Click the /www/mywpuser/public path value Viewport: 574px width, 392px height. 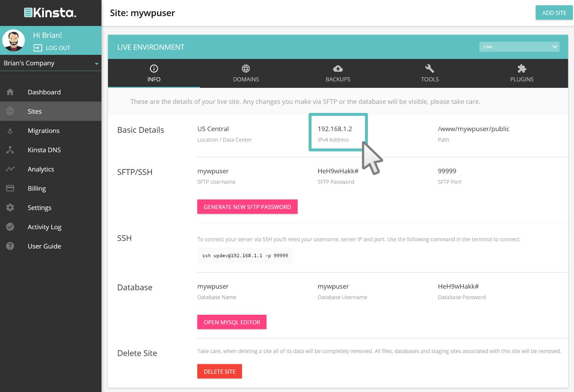tap(473, 129)
